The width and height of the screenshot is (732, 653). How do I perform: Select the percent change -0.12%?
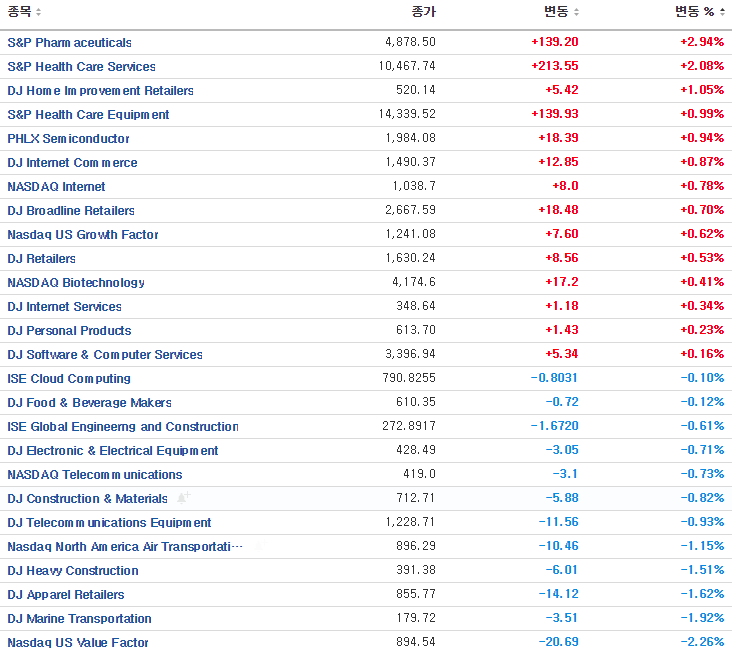[702, 402]
